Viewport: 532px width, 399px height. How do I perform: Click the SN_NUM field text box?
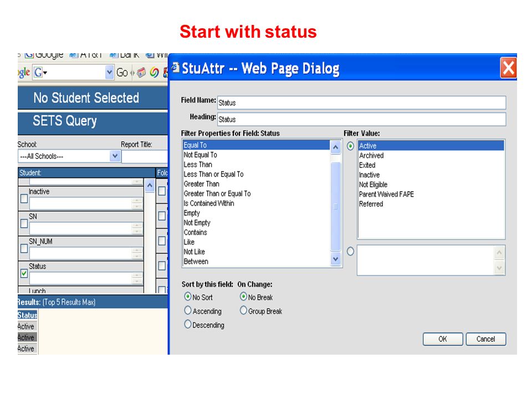coord(81,253)
